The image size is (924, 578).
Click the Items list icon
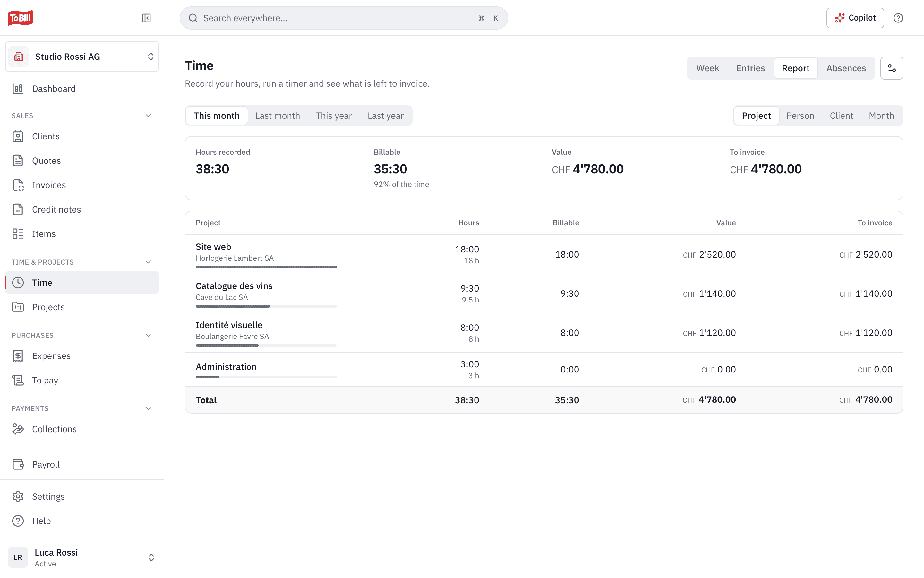point(18,234)
